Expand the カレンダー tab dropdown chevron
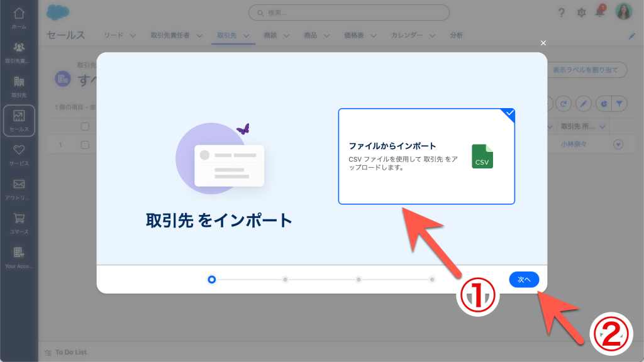The image size is (644, 362). pos(432,36)
